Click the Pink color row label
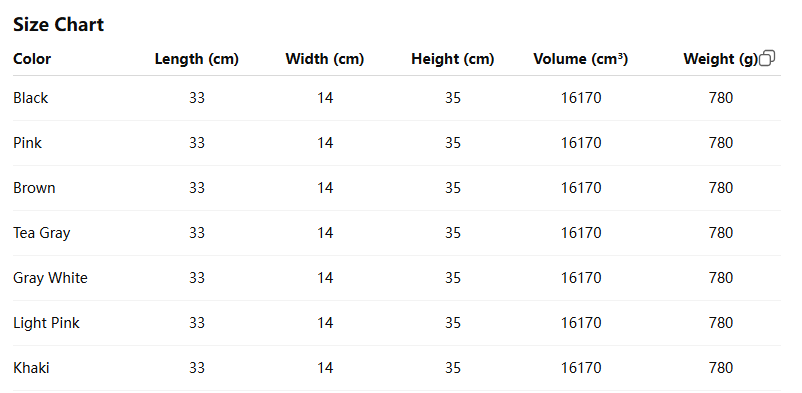 point(28,143)
